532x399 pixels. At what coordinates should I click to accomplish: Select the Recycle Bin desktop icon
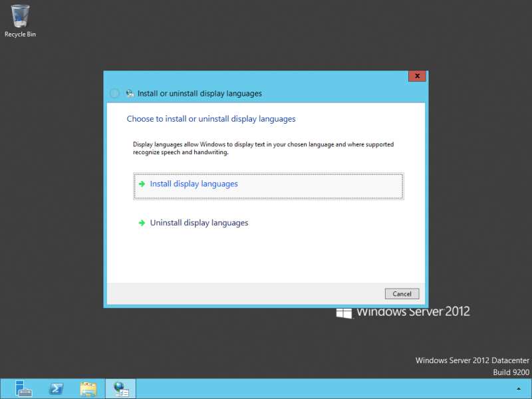click(x=20, y=21)
